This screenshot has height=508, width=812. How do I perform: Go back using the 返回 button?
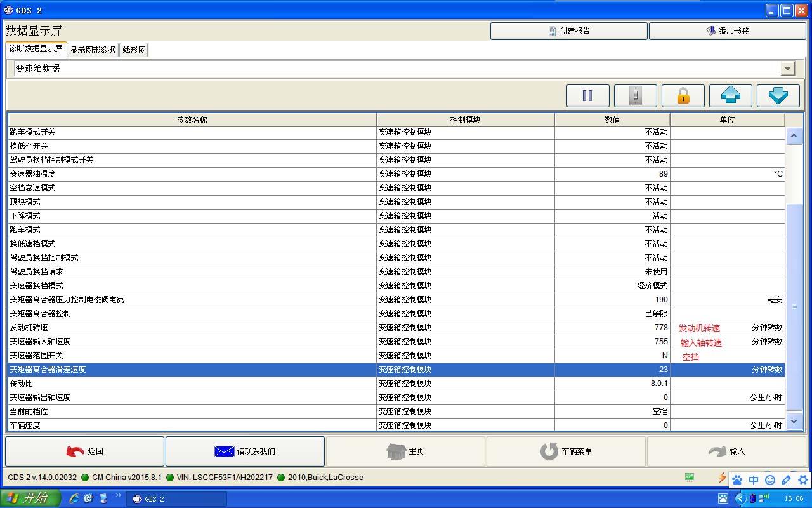(x=84, y=451)
